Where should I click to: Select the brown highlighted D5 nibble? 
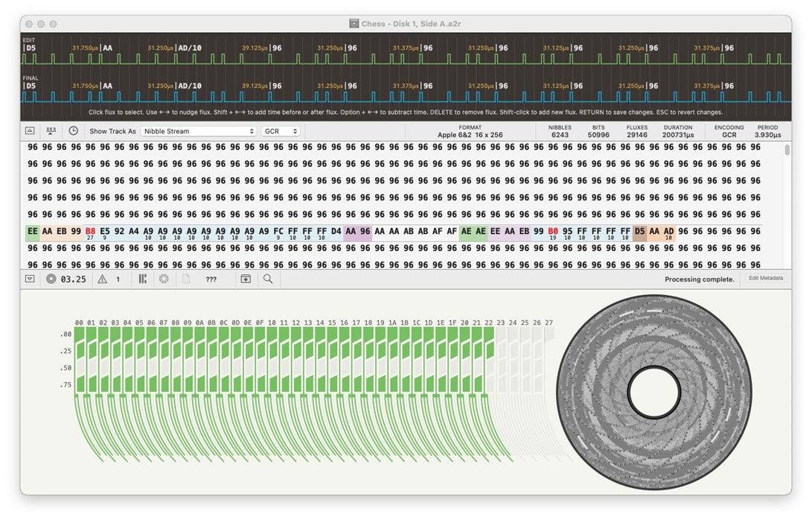[639, 231]
